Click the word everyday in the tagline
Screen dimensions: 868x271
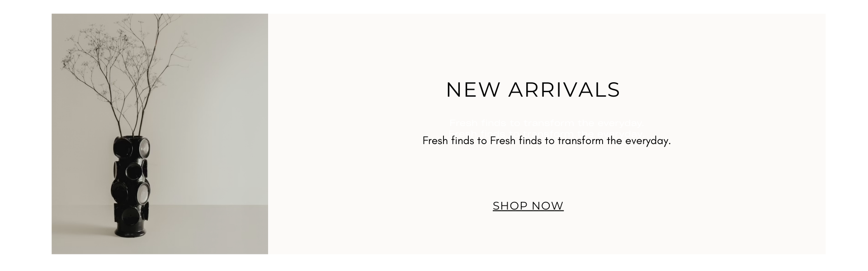pos(646,141)
